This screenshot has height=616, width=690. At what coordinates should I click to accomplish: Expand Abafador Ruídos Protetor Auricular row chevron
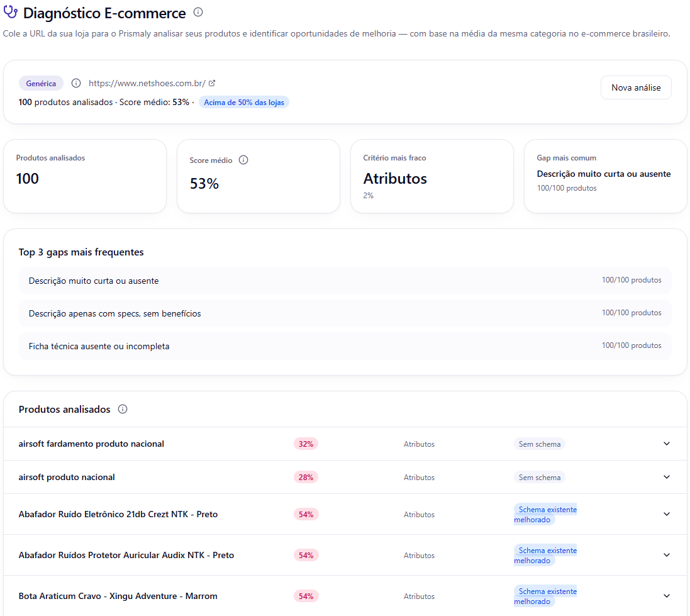tap(667, 555)
